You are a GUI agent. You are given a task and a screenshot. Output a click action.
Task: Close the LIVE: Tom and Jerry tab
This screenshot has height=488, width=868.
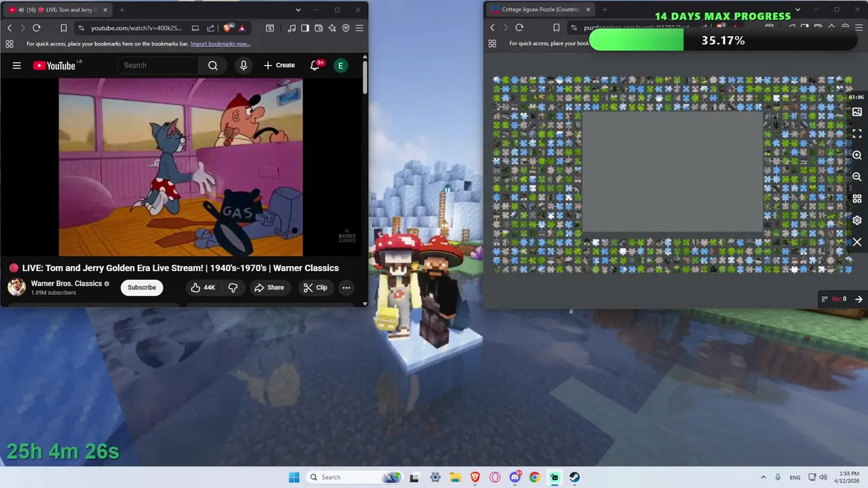coord(106,9)
